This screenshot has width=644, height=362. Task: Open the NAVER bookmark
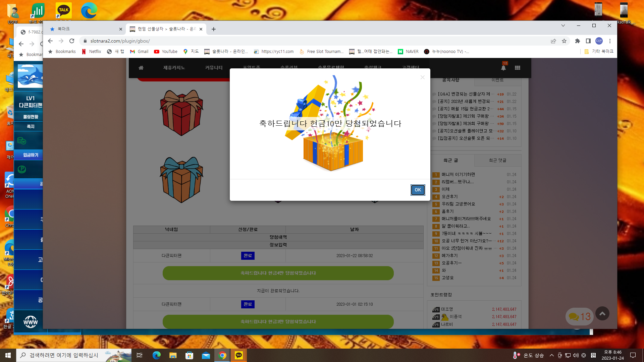[408, 52]
